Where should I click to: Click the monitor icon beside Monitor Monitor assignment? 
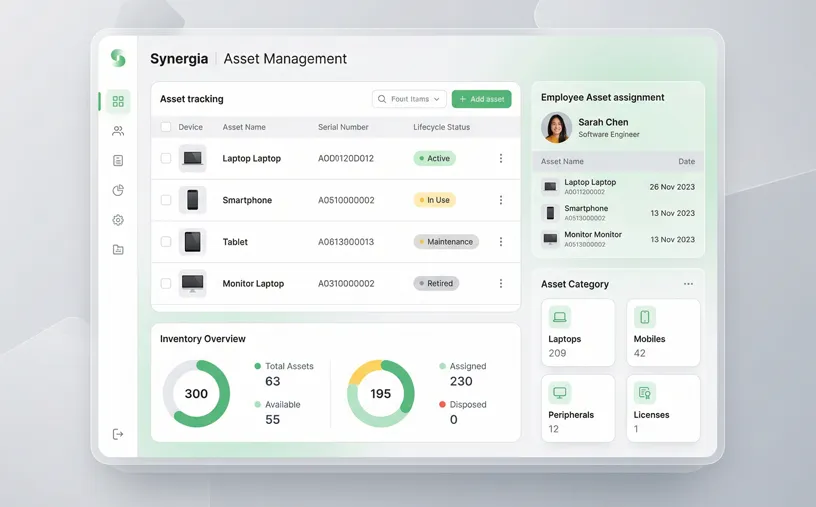[x=550, y=239]
